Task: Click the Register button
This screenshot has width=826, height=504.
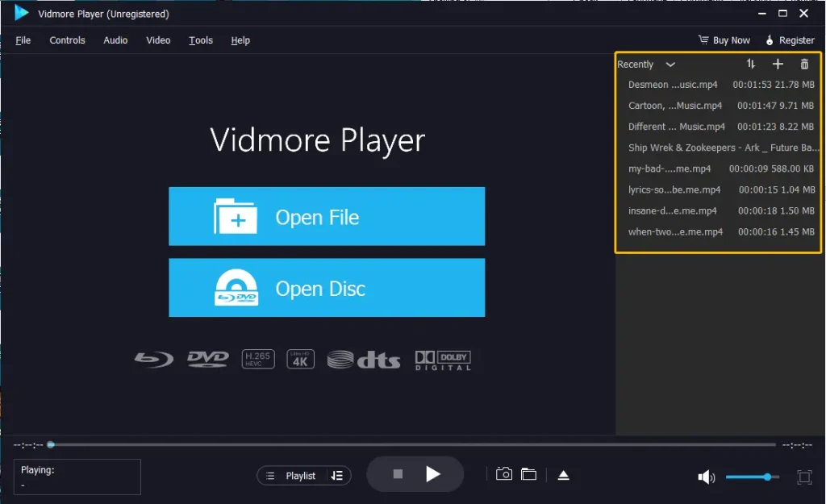Action: (791, 40)
